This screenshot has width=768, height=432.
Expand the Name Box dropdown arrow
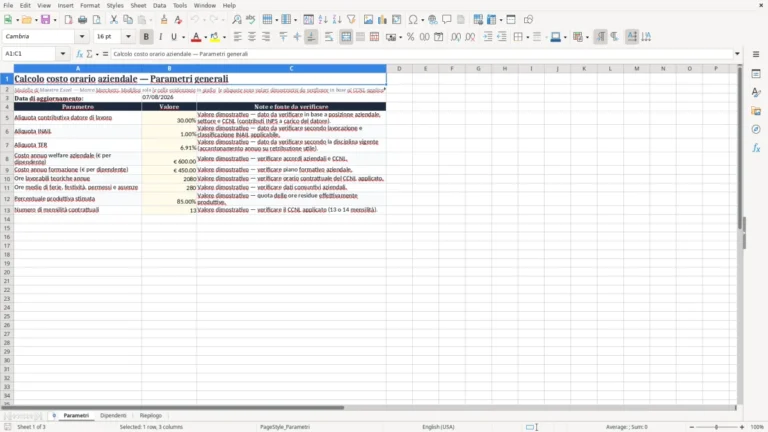coord(63,54)
